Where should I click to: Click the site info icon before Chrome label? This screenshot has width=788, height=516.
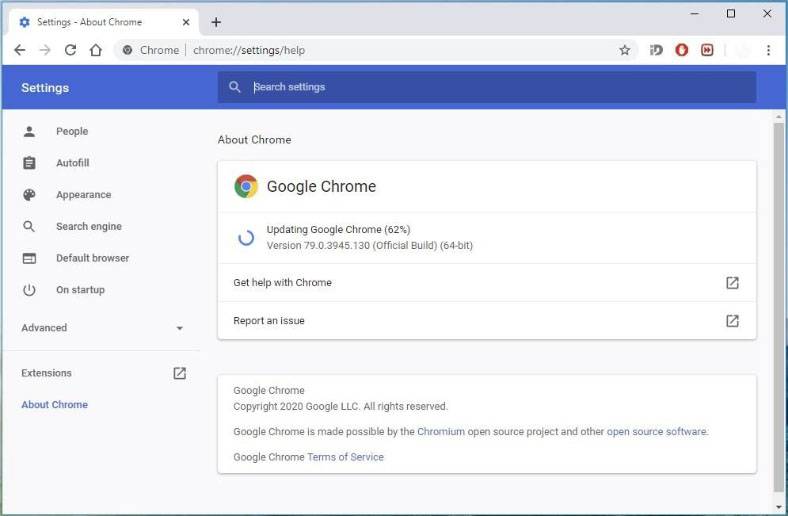click(x=128, y=50)
